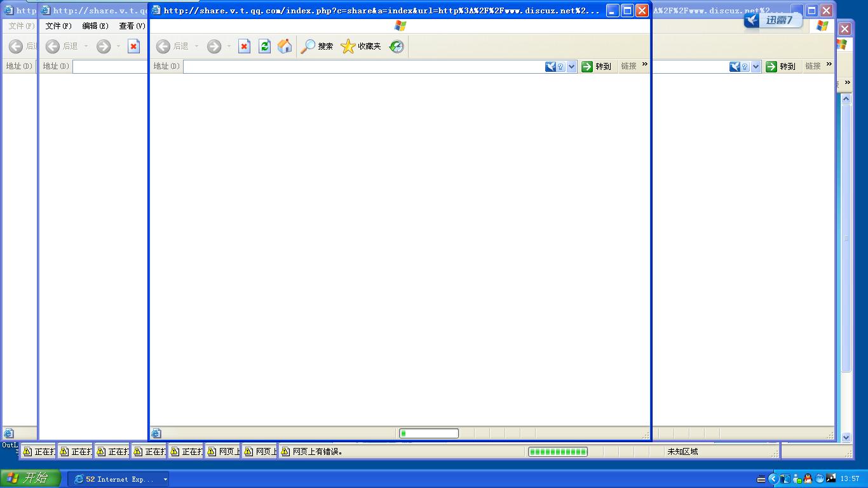Click 链接 in the right background window
Screen dimensions: 868x488
[x=813, y=66]
